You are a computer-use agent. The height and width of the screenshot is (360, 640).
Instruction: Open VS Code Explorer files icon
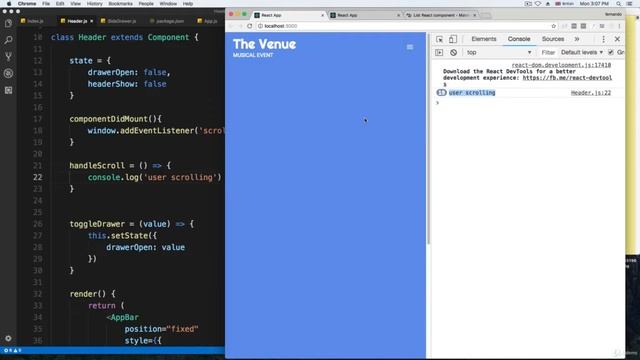coord(8,23)
